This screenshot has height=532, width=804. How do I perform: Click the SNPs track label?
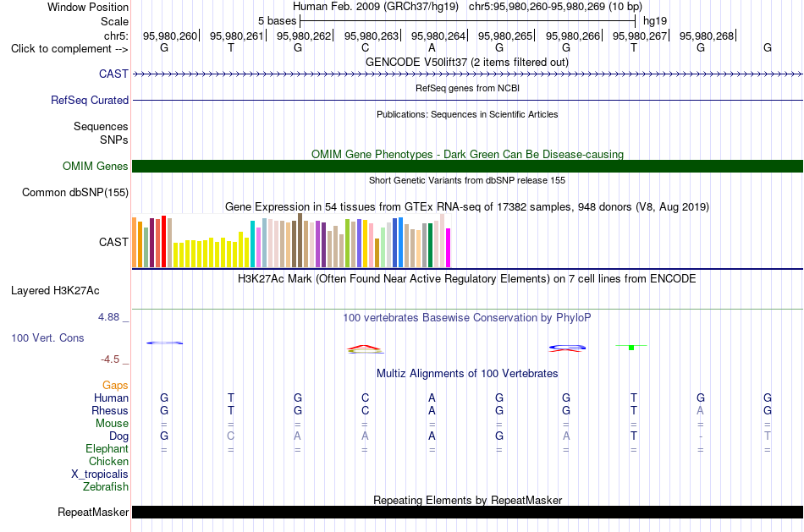coord(114,140)
